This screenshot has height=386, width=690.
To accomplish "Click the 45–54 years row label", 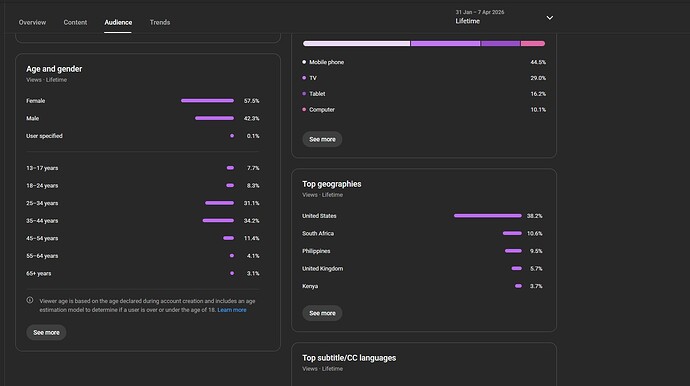I will (x=42, y=239).
